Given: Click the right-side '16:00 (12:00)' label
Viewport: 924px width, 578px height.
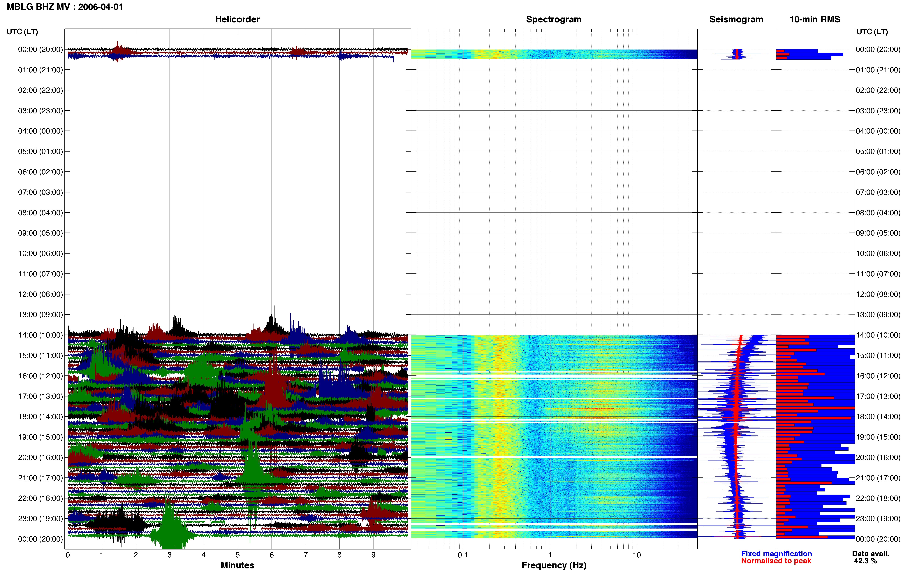Looking at the screenshot, I should pos(878,376).
